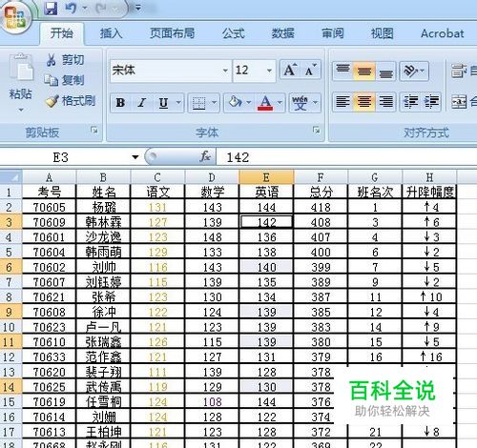The height and width of the screenshot is (448, 477).
Task: Click 复制 copy button
Action: pos(65,80)
